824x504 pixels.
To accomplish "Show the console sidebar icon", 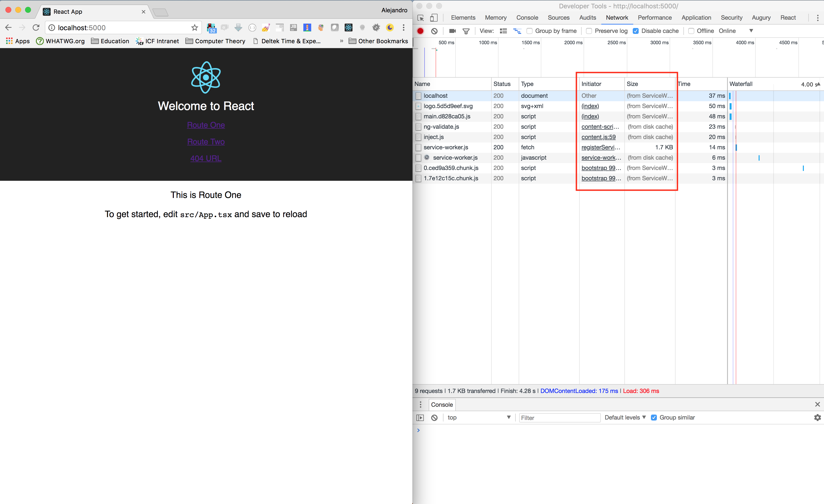I will coord(420,418).
